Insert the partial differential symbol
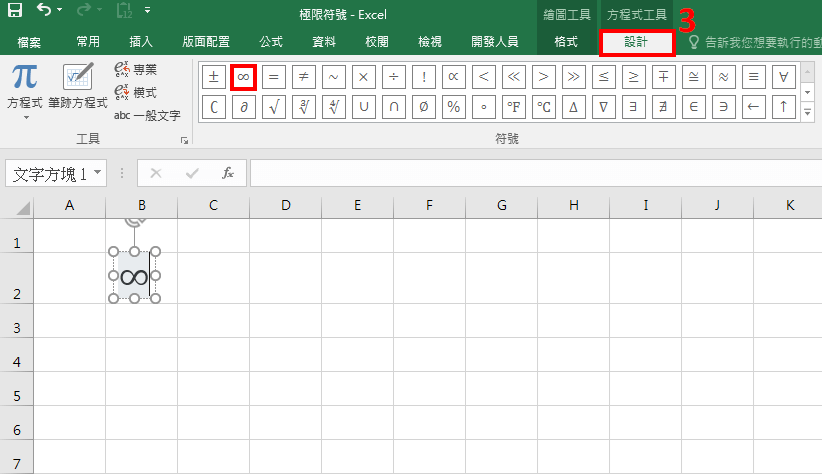 coord(244,107)
